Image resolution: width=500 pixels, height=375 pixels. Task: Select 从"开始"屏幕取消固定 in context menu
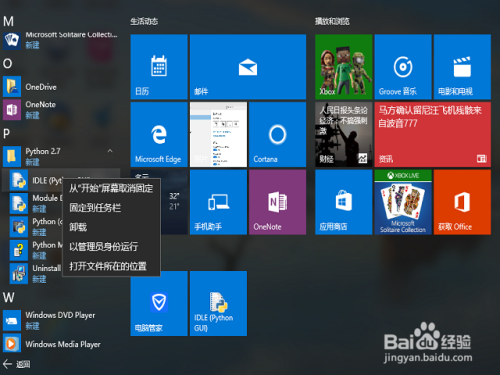(111, 188)
